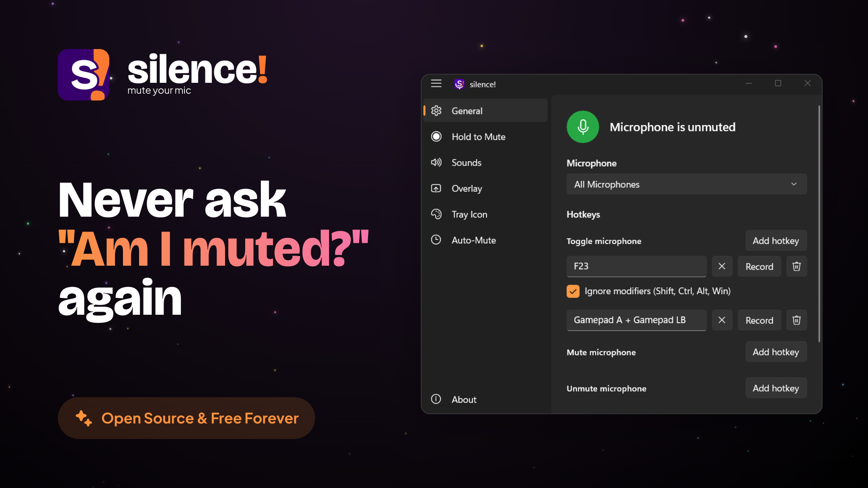Image resolution: width=868 pixels, height=488 pixels.
Task: Clear the F23 hotkey with X
Action: pos(722,266)
